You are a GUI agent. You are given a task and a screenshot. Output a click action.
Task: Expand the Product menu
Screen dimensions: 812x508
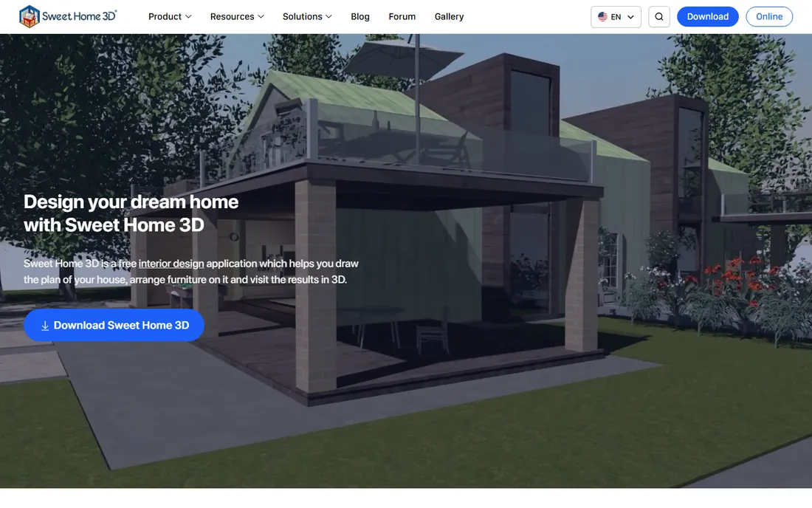(170, 16)
